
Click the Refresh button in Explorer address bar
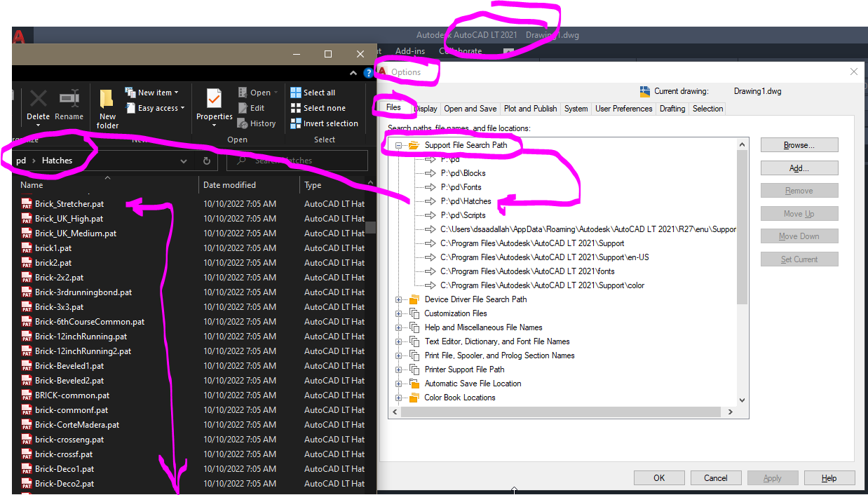click(207, 161)
